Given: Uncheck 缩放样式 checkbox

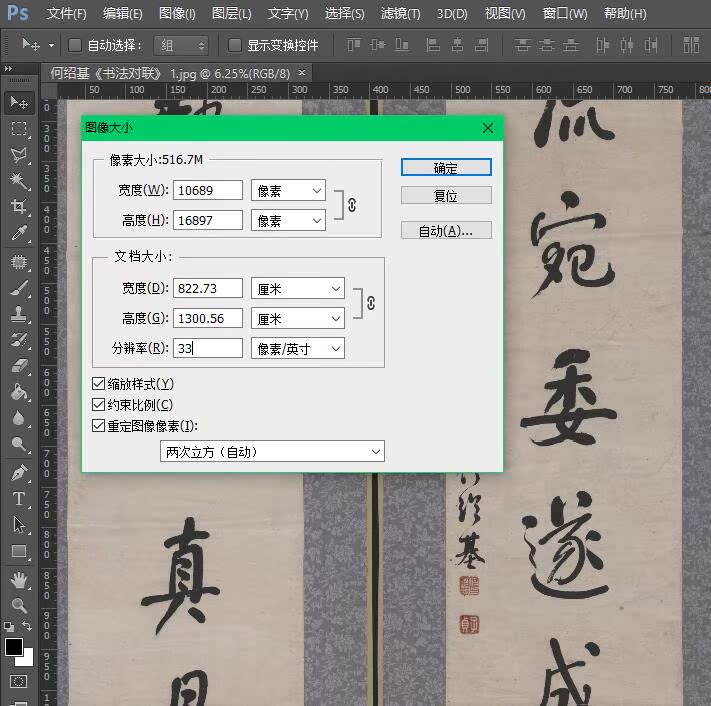Looking at the screenshot, I should coord(98,384).
